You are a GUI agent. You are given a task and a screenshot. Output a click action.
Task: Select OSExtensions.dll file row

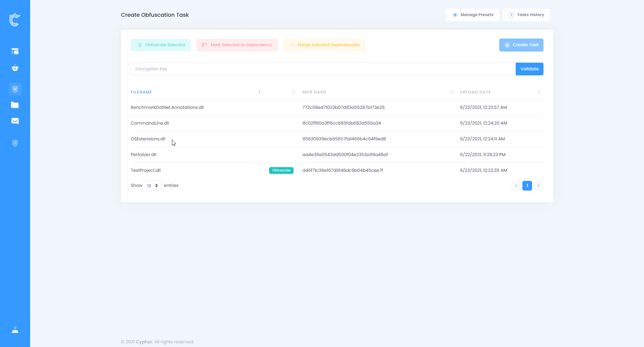pyautogui.click(x=337, y=139)
